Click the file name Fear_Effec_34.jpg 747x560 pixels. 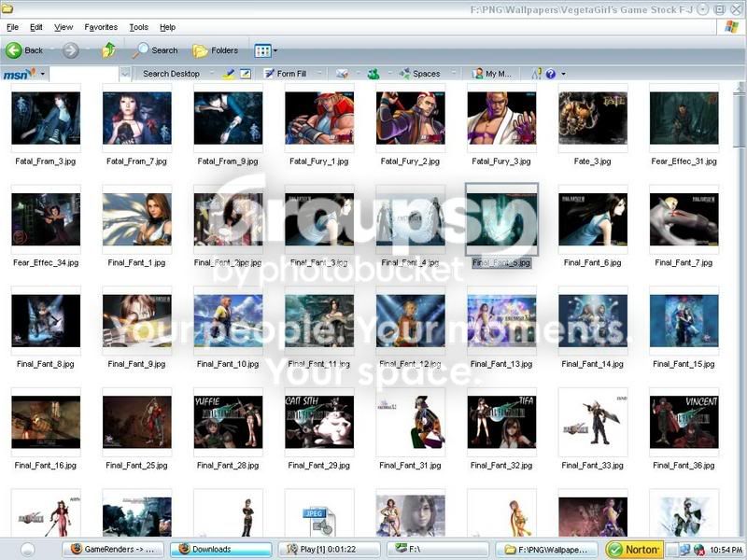(46, 263)
